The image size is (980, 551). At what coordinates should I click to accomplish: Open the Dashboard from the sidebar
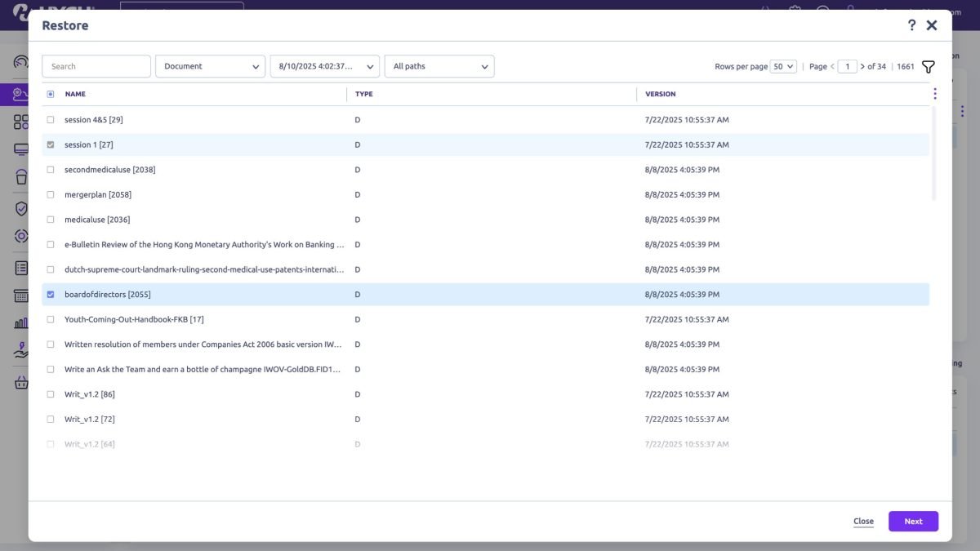pos(20,61)
